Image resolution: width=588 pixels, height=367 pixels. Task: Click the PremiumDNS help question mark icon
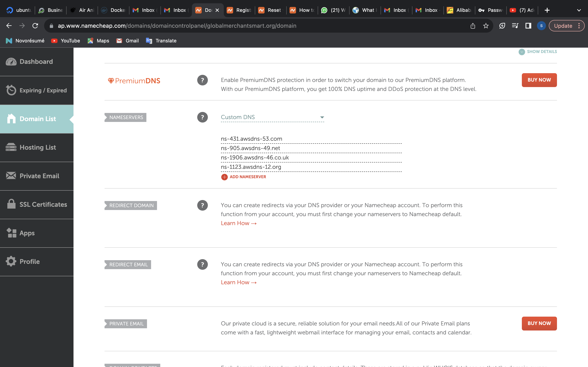coord(202,80)
